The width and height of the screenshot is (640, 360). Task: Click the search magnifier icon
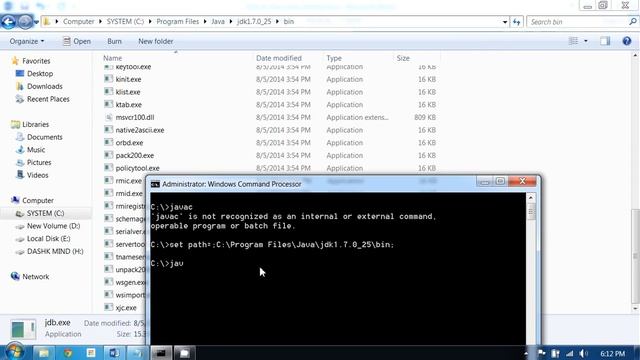point(633,22)
